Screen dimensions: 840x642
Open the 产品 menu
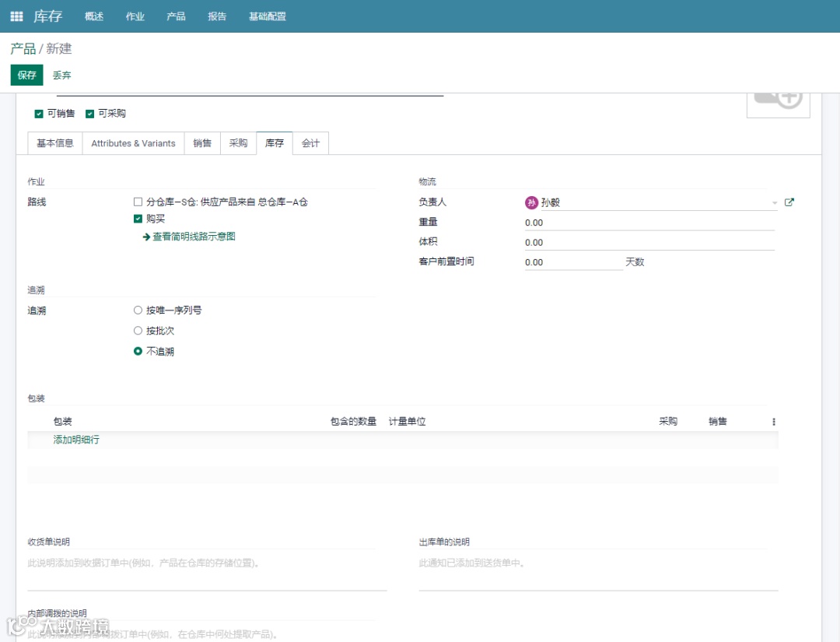(176, 16)
